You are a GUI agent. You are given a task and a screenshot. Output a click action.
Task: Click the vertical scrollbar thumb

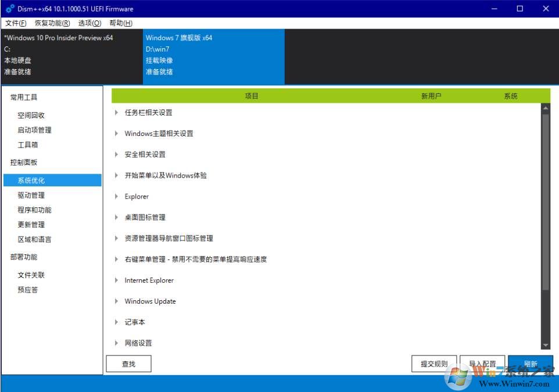[x=546, y=202]
